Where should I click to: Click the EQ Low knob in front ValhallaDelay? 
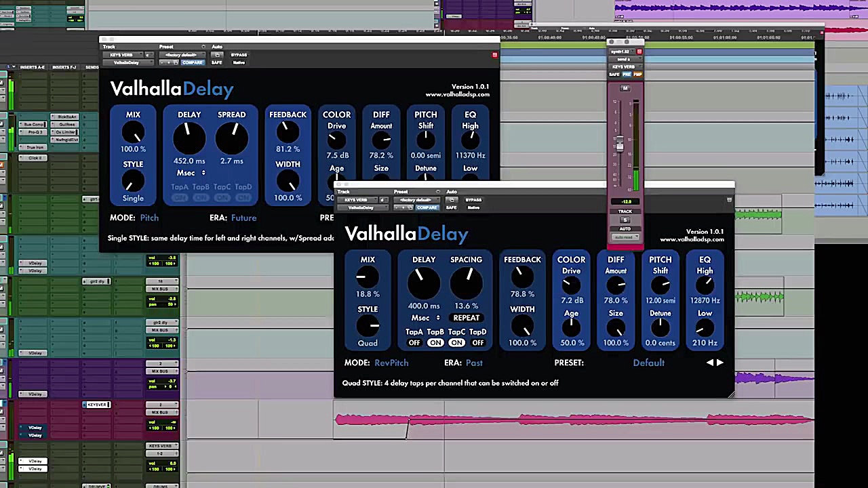(705, 328)
